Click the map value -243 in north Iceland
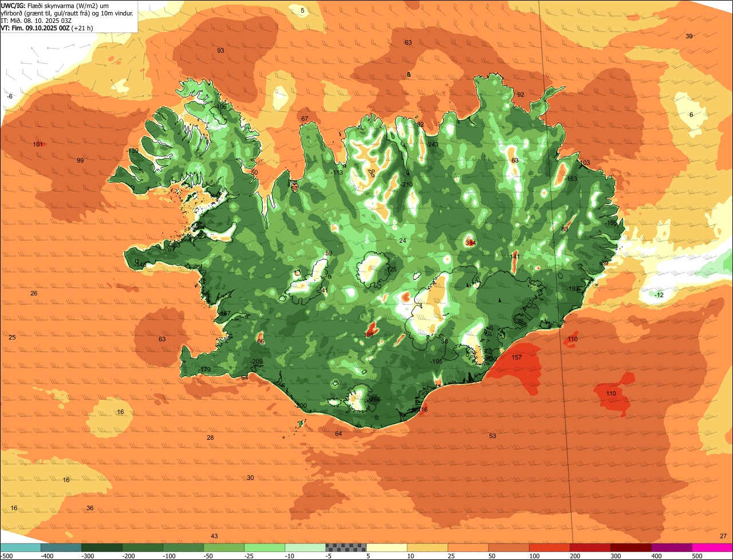Screen dimensions: 733x560 coord(432,144)
